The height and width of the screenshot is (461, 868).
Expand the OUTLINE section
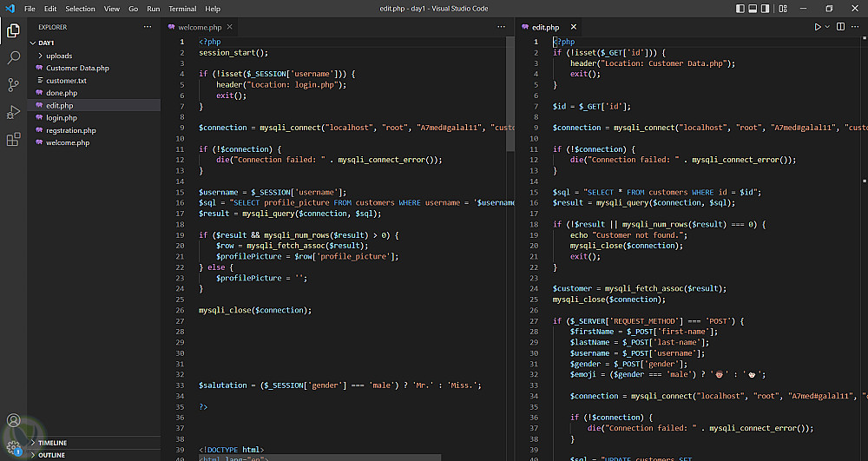pos(51,454)
